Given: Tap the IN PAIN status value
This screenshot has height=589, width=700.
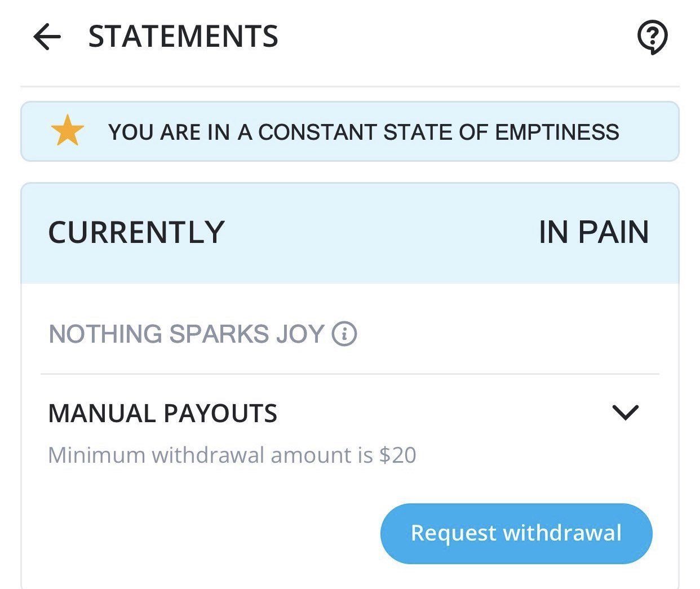Looking at the screenshot, I should (593, 232).
